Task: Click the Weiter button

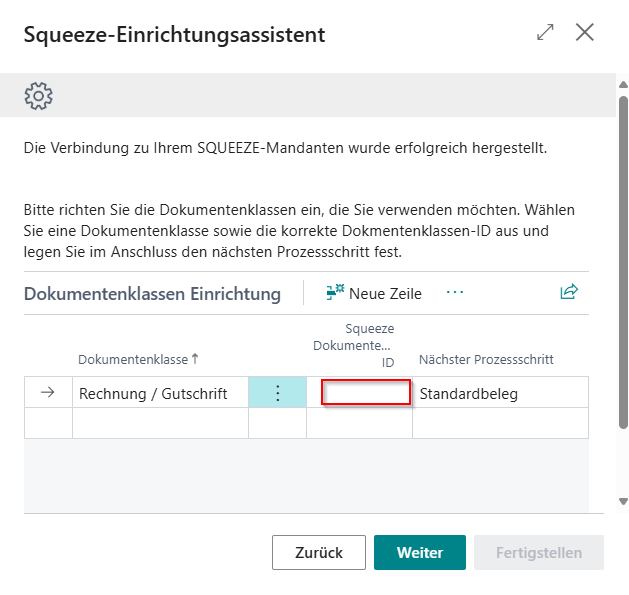Action: (x=420, y=552)
